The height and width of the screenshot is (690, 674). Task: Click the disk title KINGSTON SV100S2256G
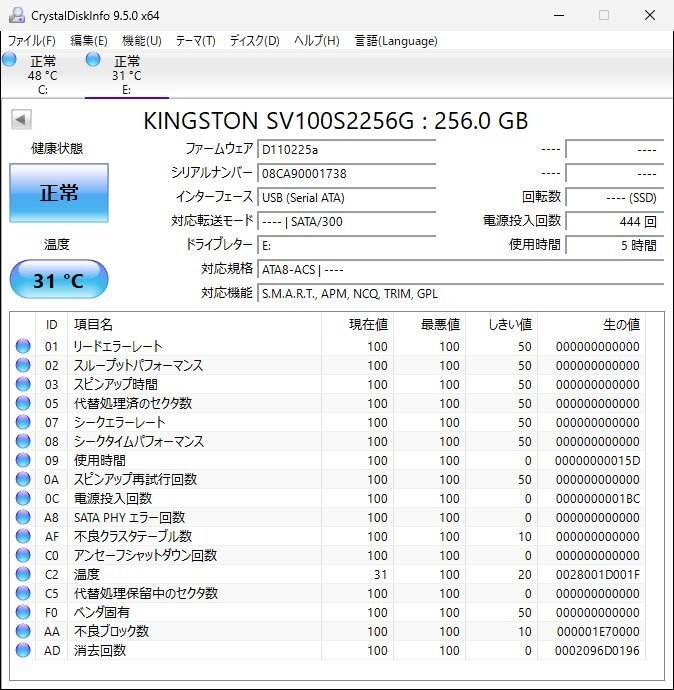[x=335, y=121]
